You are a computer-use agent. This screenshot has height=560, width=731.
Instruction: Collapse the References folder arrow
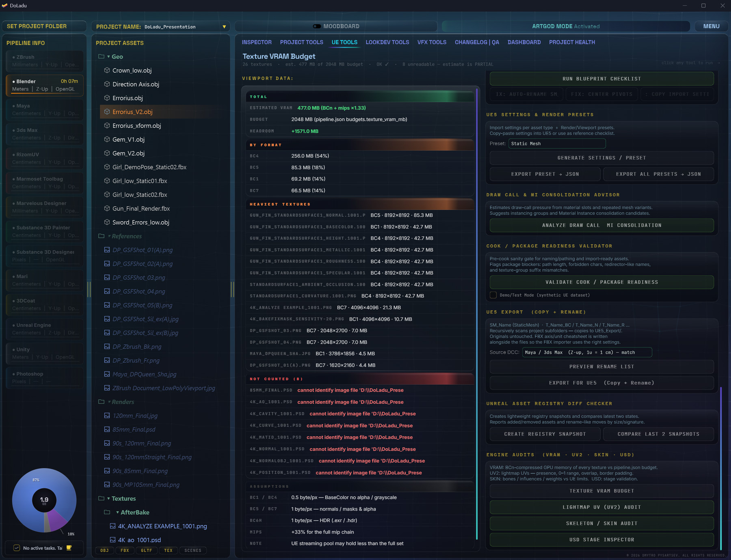109,236
